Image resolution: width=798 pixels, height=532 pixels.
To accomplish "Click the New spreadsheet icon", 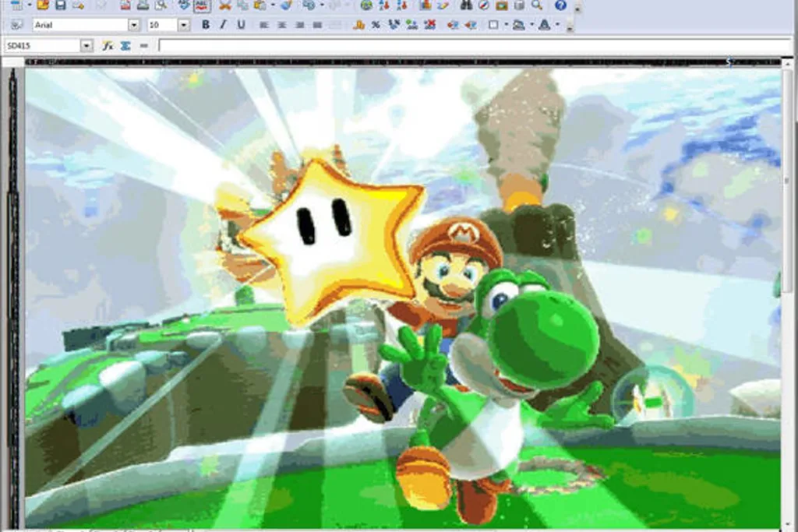I will click(x=17, y=5).
